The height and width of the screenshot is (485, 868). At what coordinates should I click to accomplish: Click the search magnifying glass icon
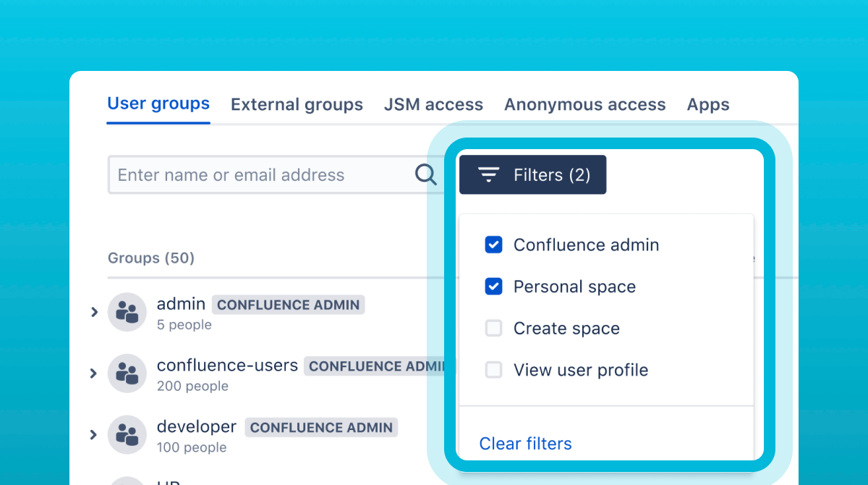click(426, 174)
